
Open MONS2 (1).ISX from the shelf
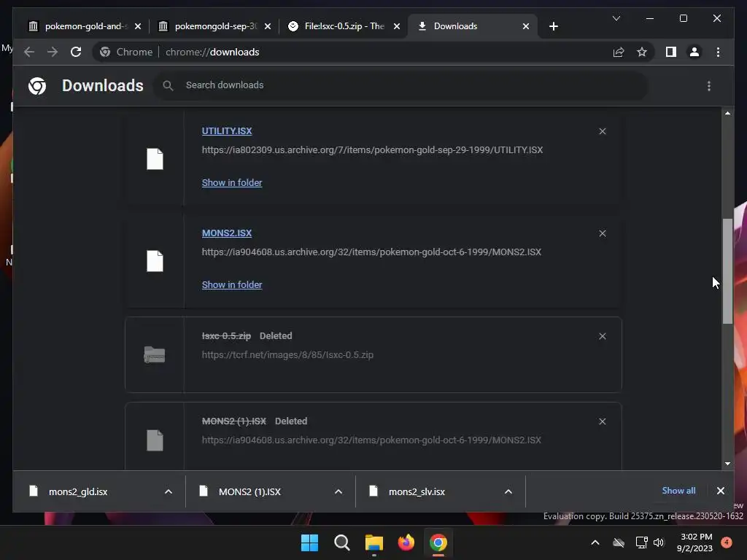coord(249,491)
